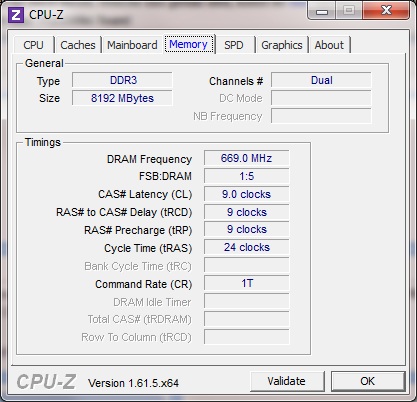Screen dimensions: 417x402
Task: Click the empty Row To Column field
Action: tap(247, 337)
